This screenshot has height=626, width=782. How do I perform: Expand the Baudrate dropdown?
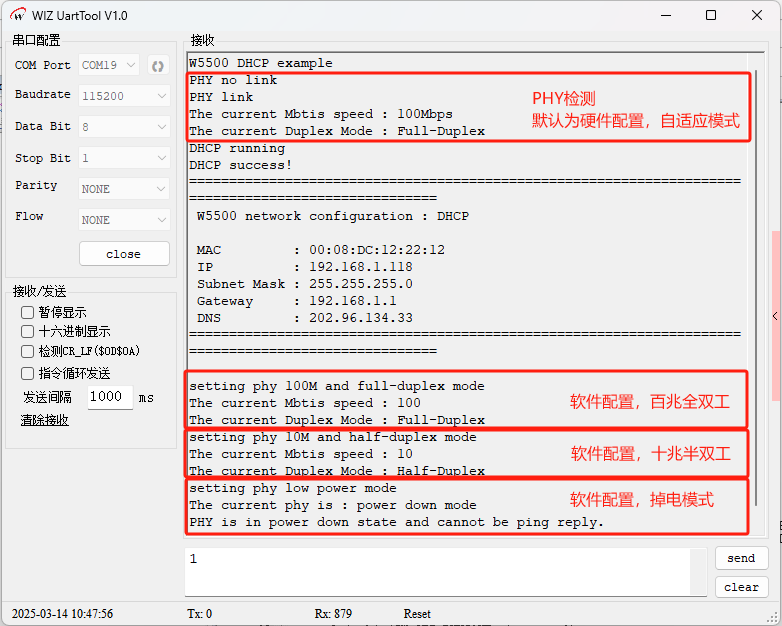(x=124, y=96)
